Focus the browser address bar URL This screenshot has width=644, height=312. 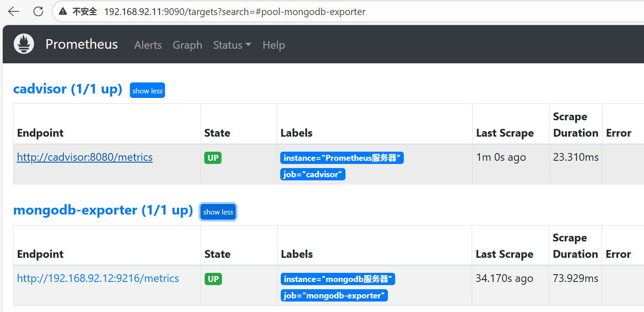point(235,12)
